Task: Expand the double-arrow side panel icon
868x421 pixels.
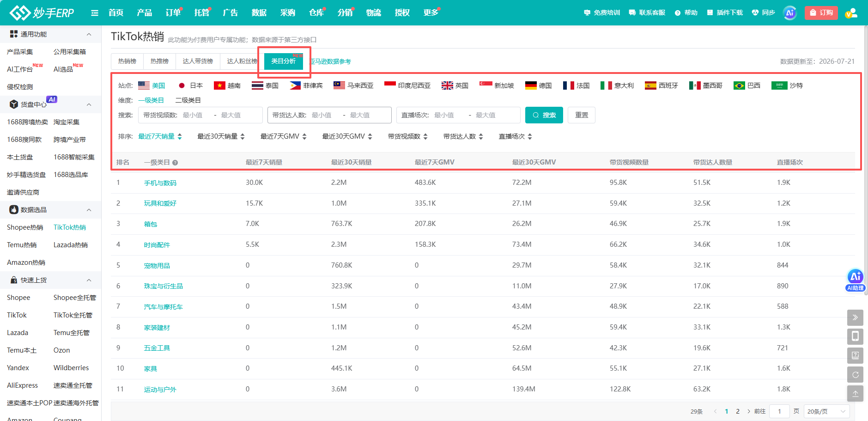Action: 855,317
